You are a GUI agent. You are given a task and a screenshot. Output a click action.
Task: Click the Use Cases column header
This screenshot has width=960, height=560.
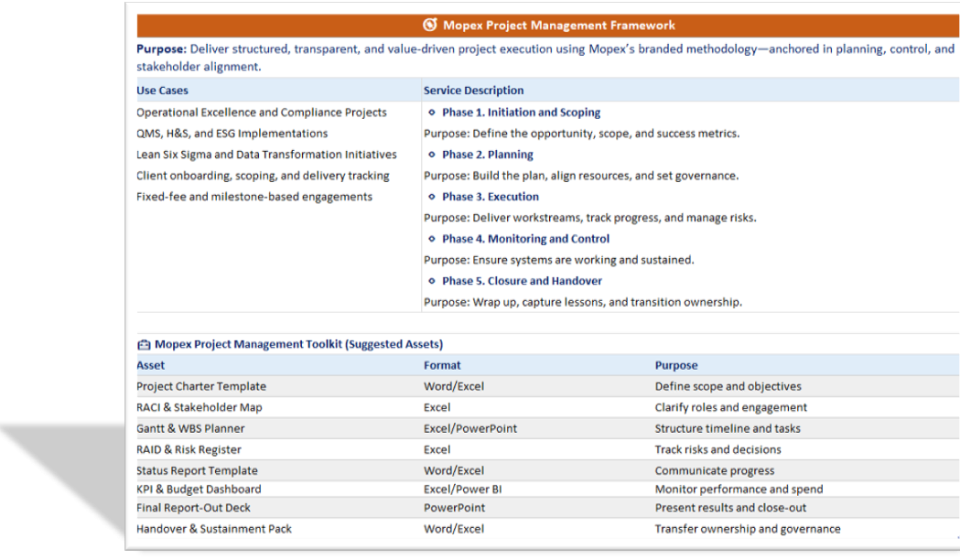(162, 91)
